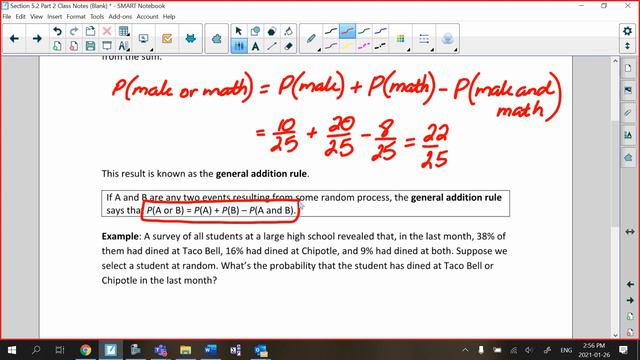Open the transparency dropdown
This screenshot has width=640, height=360.
(x=448, y=39)
